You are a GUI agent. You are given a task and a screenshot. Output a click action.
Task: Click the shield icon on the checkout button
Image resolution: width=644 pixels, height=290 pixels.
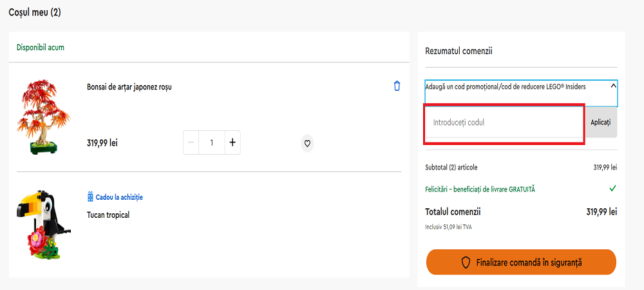click(x=466, y=262)
